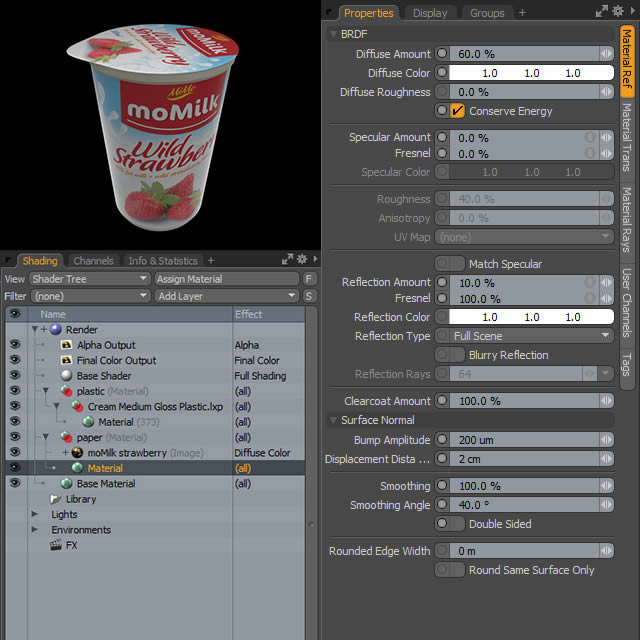Click the Render item sphere icon
640x640 pixels.
pos(56,329)
